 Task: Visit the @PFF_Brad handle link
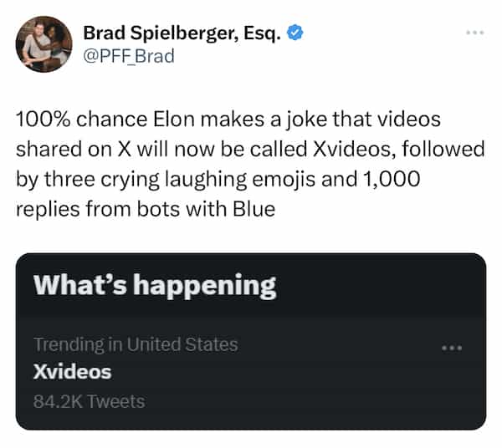tap(128, 58)
